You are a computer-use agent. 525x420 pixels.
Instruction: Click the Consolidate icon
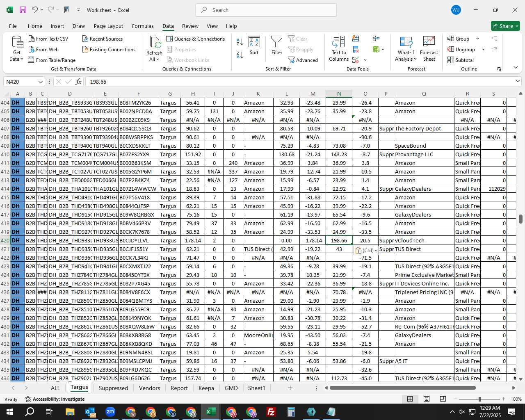[376, 39]
